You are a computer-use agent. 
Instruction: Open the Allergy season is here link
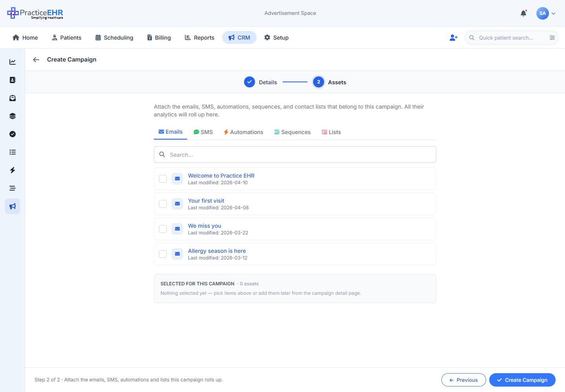tap(217, 251)
